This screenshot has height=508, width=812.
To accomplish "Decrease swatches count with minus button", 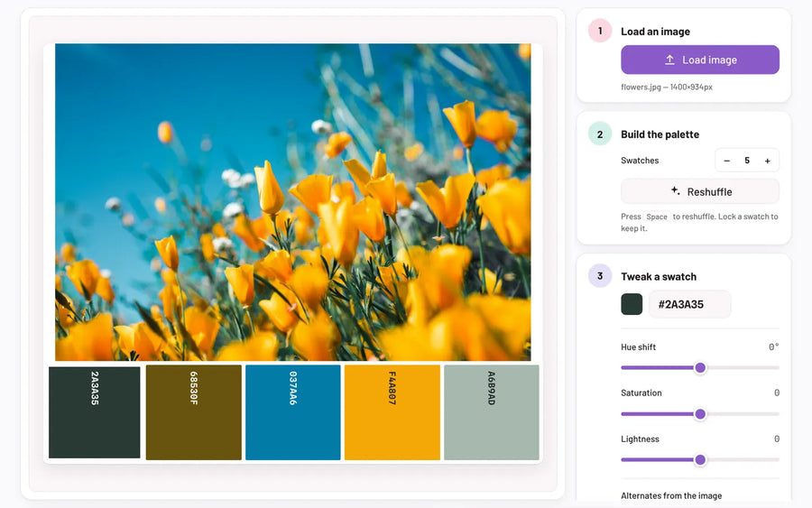I will (726, 161).
